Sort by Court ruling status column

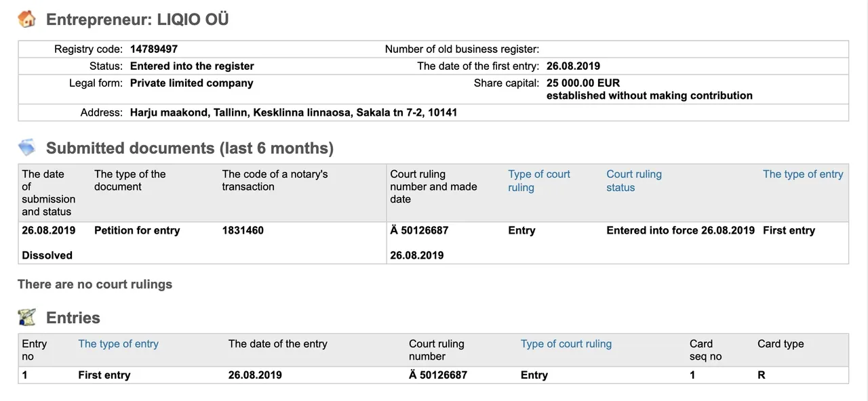(x=634, y=181)
